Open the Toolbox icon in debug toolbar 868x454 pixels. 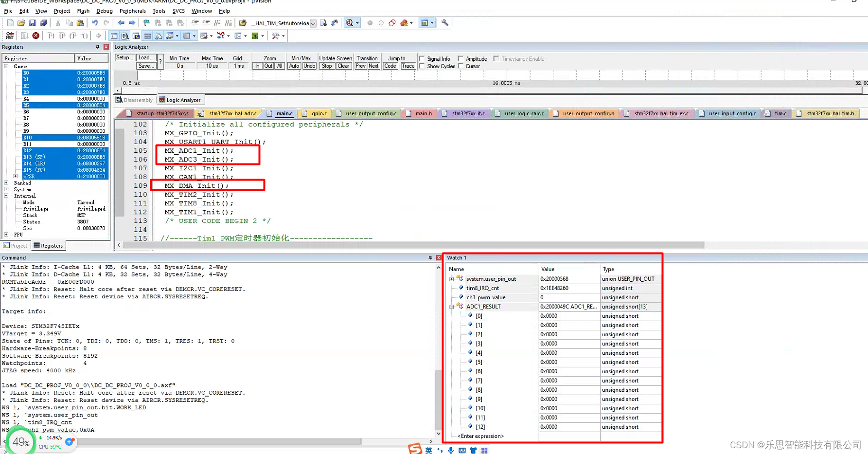click(x=276, y=36)
